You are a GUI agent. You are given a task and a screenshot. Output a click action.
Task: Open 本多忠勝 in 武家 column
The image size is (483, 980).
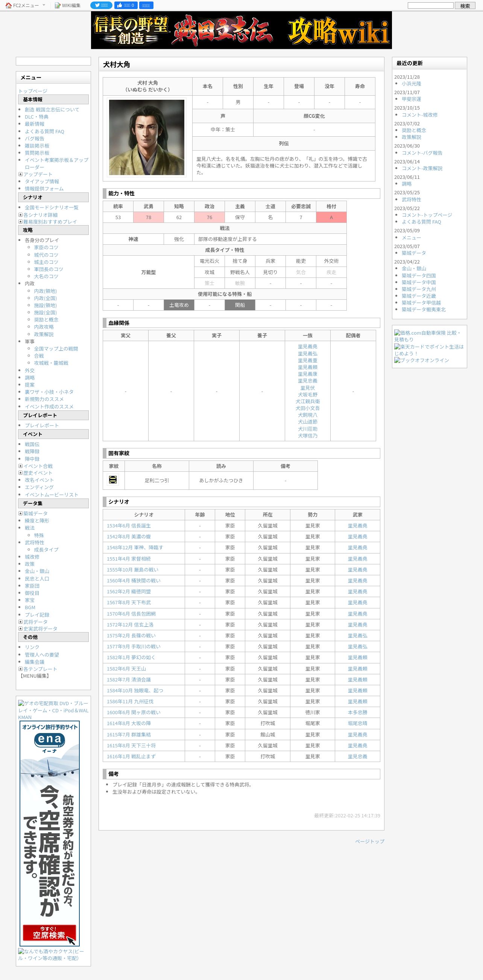pos(357,713)
